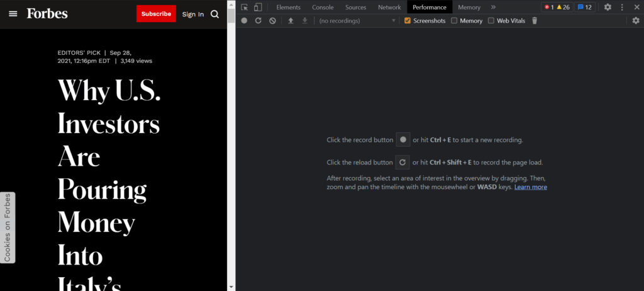Click the clear recording icon
Screen dimensions: 644x291
(x=272, y=21)
